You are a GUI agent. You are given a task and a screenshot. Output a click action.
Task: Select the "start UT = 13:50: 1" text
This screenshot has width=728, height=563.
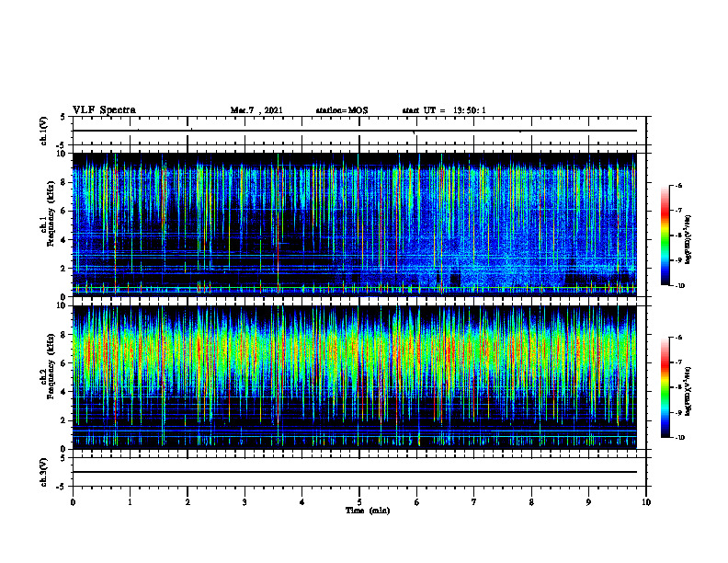(444, 110)
